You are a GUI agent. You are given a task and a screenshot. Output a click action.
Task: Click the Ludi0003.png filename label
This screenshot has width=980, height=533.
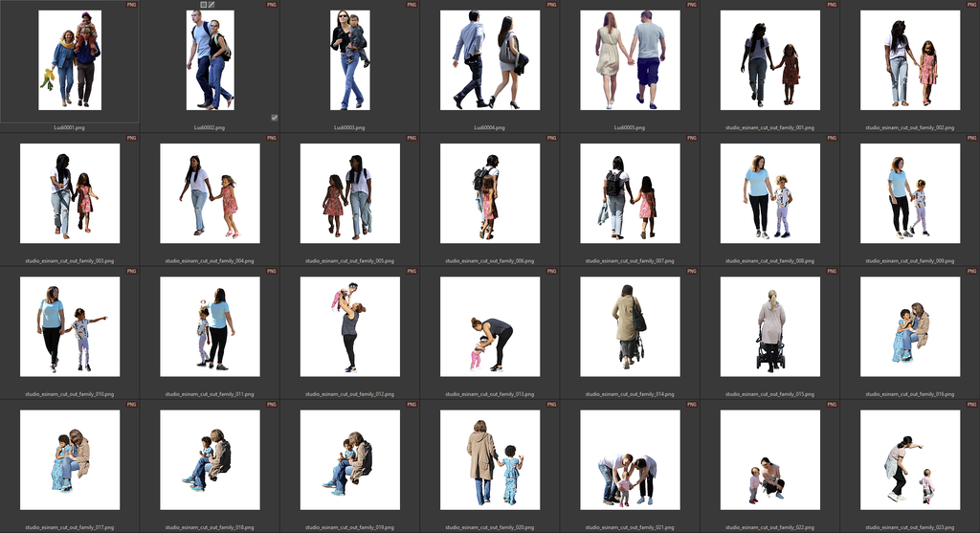click(x=349, y=127)
